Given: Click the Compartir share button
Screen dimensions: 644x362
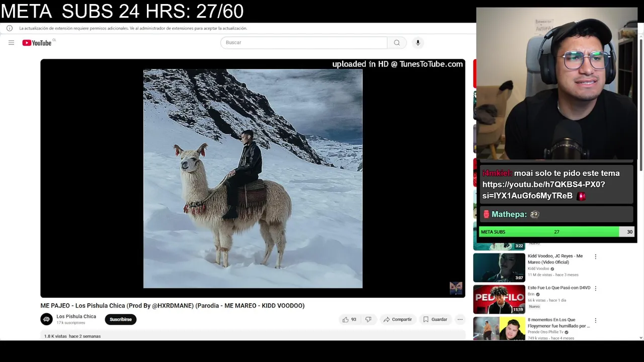Looking at the screenshot, I should click(x=397, y=319).
